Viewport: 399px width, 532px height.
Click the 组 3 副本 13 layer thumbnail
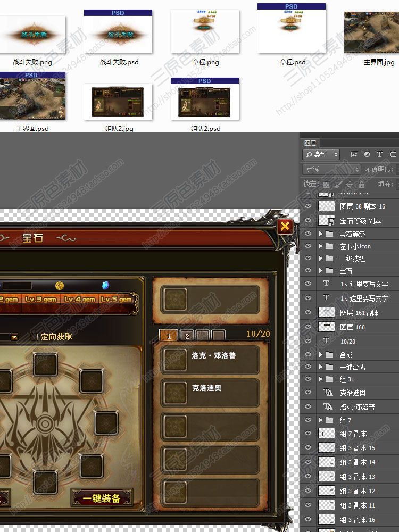pos(327,476)
